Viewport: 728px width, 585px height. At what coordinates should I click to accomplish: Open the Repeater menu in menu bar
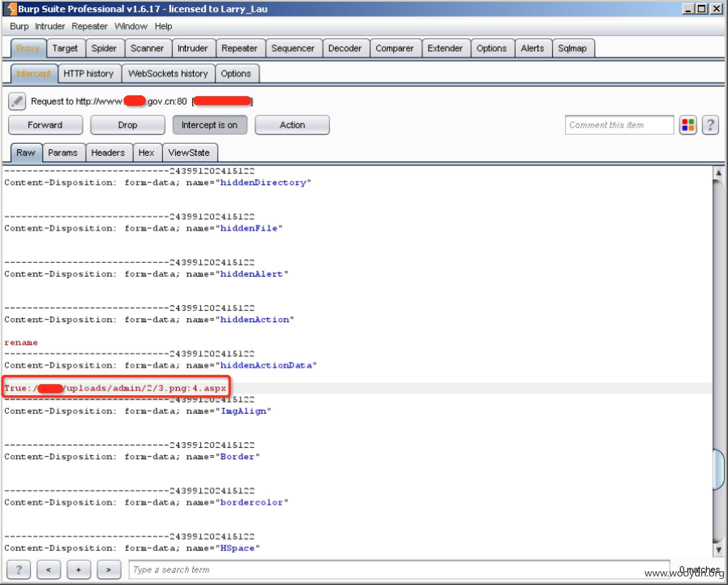tap(90, 26)
